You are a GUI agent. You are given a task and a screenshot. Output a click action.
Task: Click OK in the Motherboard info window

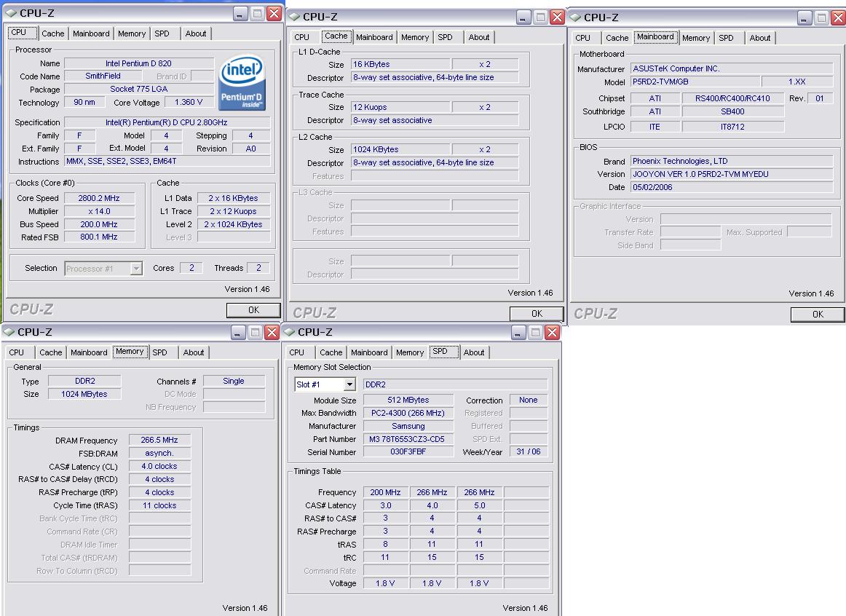coord(818,314)
